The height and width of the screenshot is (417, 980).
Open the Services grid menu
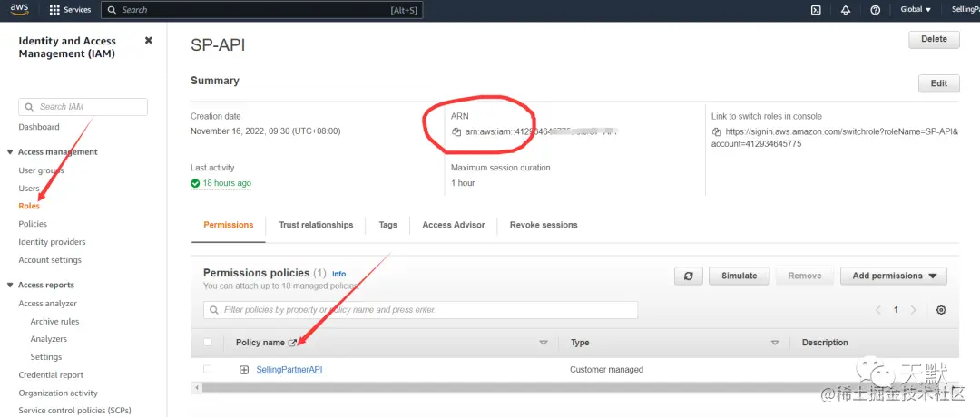[70, 10]
